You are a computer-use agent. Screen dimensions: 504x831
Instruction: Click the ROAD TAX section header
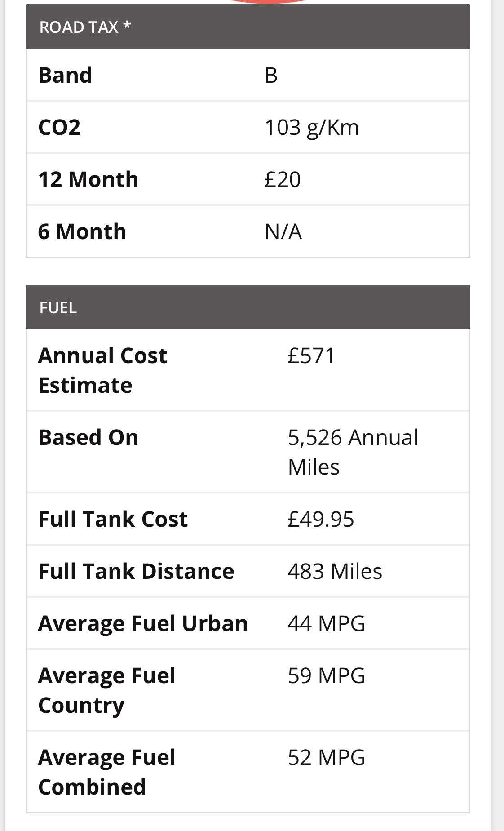(x=85, y=27)
